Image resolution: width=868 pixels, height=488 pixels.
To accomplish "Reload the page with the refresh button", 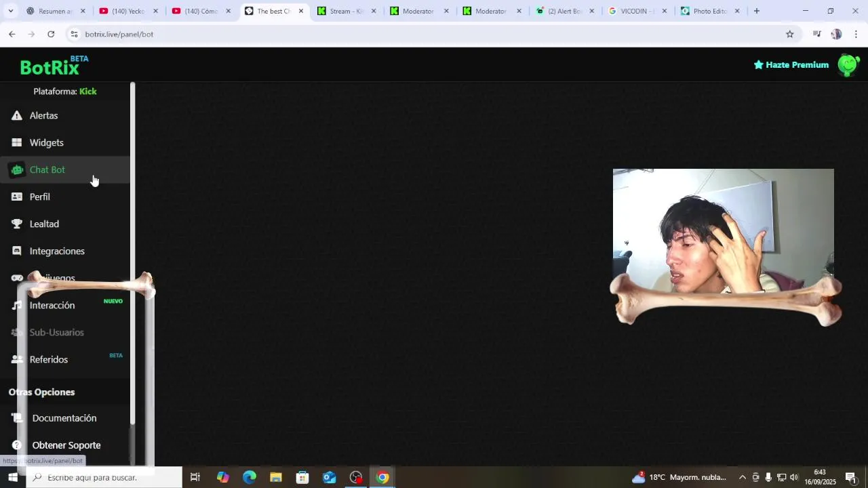I will tap(51, 34).
